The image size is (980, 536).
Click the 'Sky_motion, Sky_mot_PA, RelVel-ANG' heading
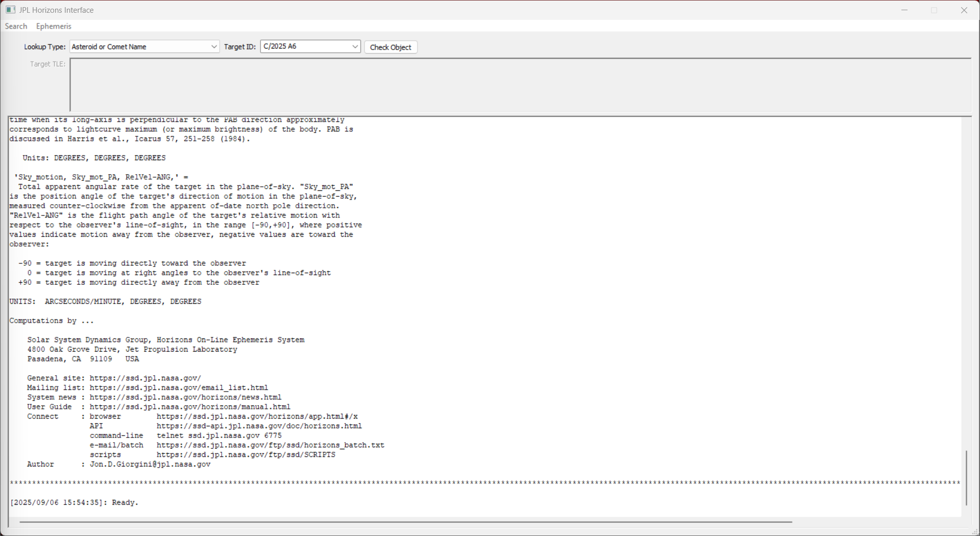[x=101, y=177]
